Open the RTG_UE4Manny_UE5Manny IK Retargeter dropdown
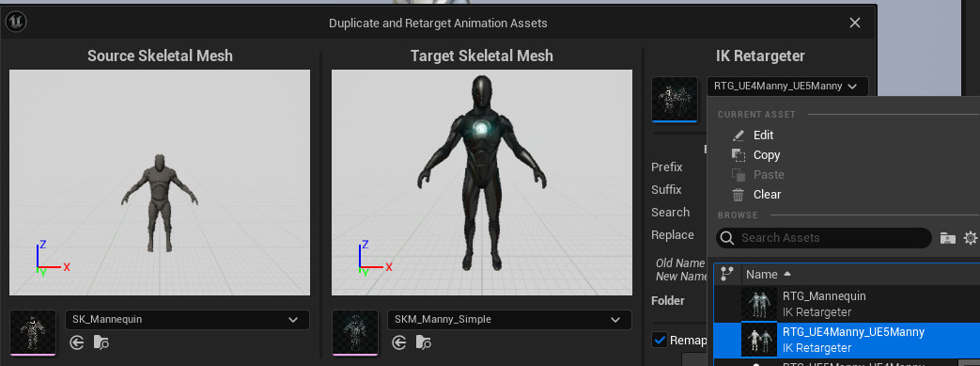Viewport: 980px width, 366px height. pyautogui.click(x=786, y=87)
